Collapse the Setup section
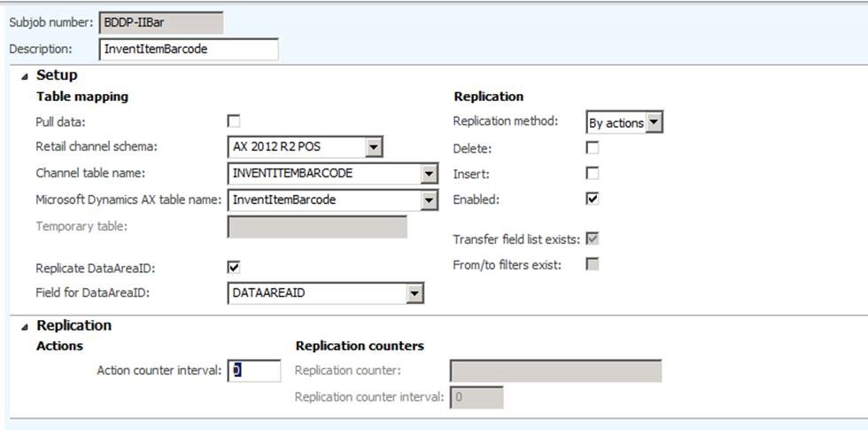The width and height of the screenshot is (868, 430). (x=24, y=76)
